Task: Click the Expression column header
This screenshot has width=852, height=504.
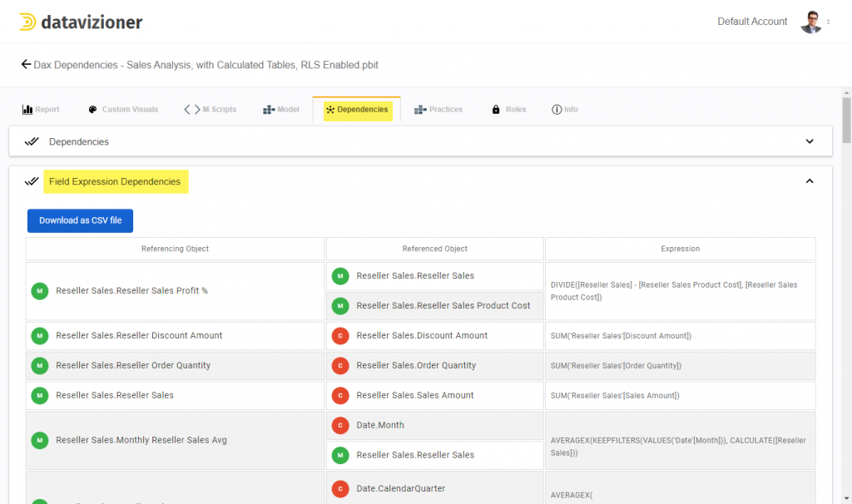Action: coord(681,249)
